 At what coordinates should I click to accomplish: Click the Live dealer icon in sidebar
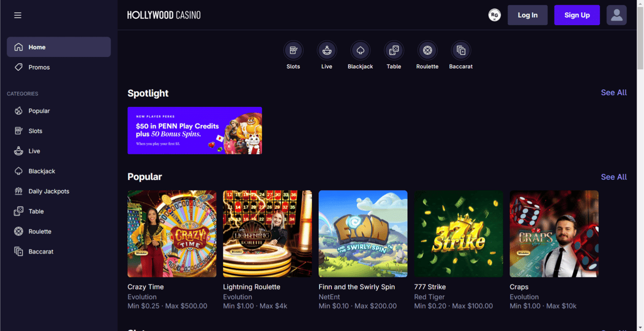19,151
